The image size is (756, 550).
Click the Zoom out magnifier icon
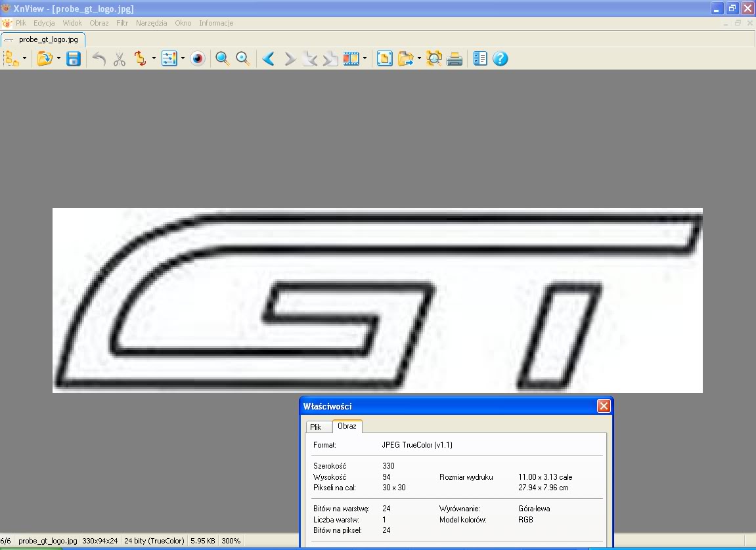click(243, 59)
